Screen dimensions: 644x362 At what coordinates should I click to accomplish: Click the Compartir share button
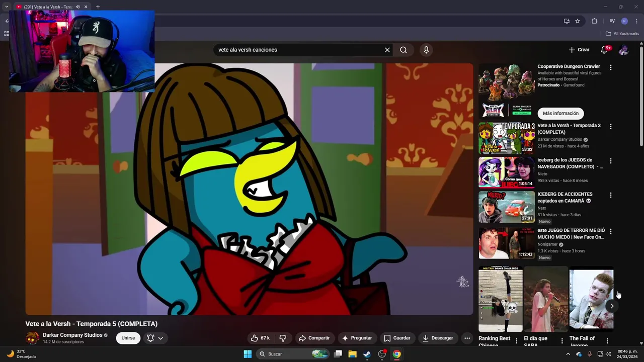tap(314, 338)
